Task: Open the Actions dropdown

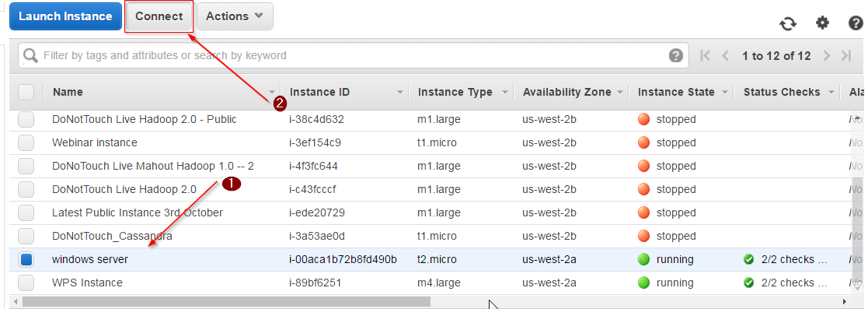Action: tap(235, 16)
